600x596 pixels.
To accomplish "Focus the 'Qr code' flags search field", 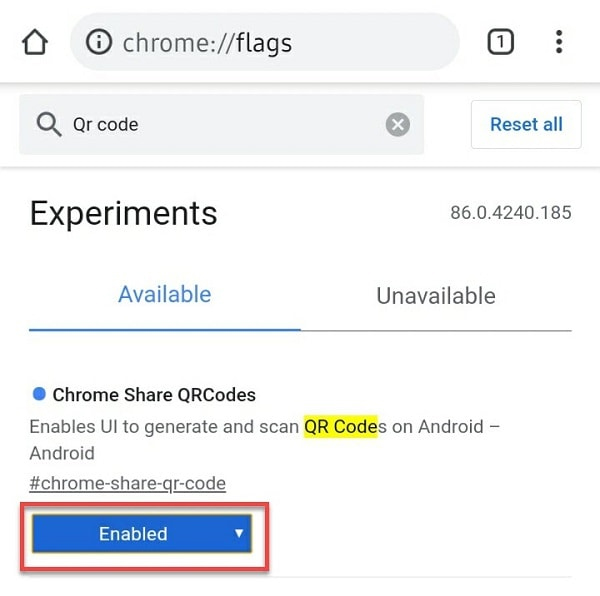I will 220,125.
